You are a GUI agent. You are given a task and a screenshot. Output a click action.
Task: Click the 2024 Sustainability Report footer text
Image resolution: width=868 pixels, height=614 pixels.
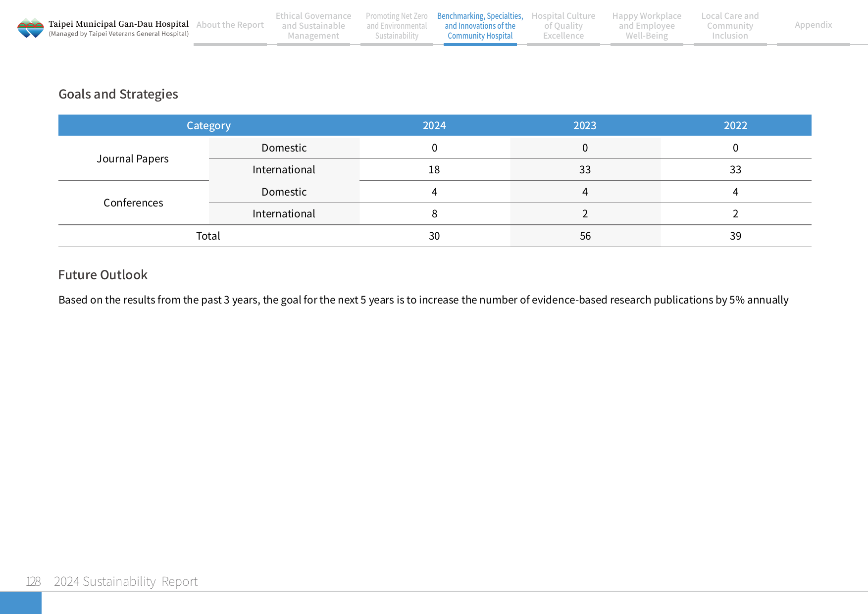(126, 581)
